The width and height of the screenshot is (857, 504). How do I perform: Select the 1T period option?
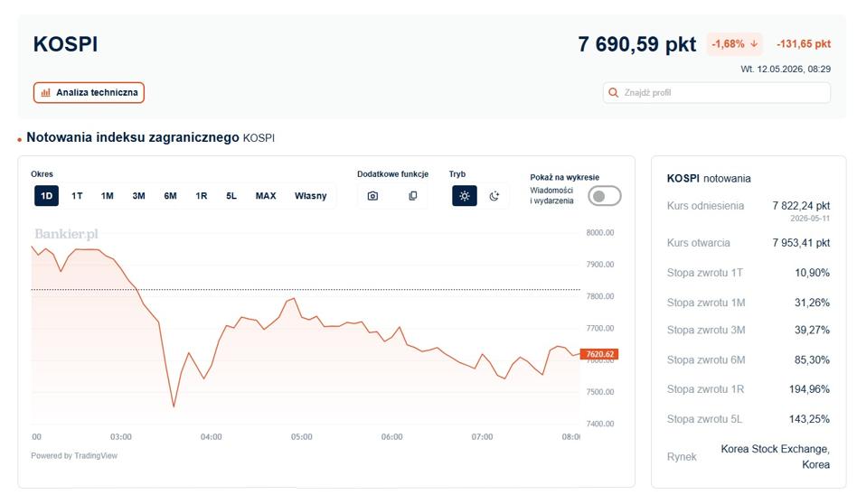coord(77,196)
